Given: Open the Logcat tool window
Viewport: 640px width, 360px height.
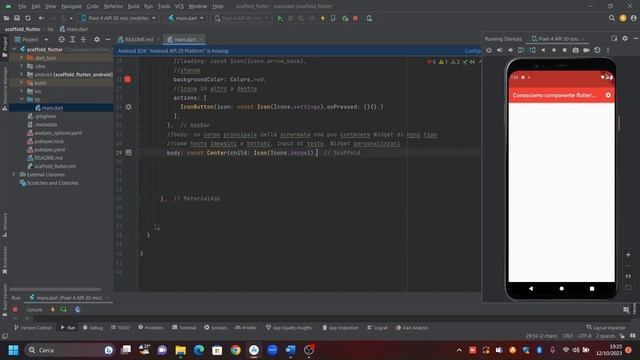Looking at the screenshot, I should tap(377, 328).
